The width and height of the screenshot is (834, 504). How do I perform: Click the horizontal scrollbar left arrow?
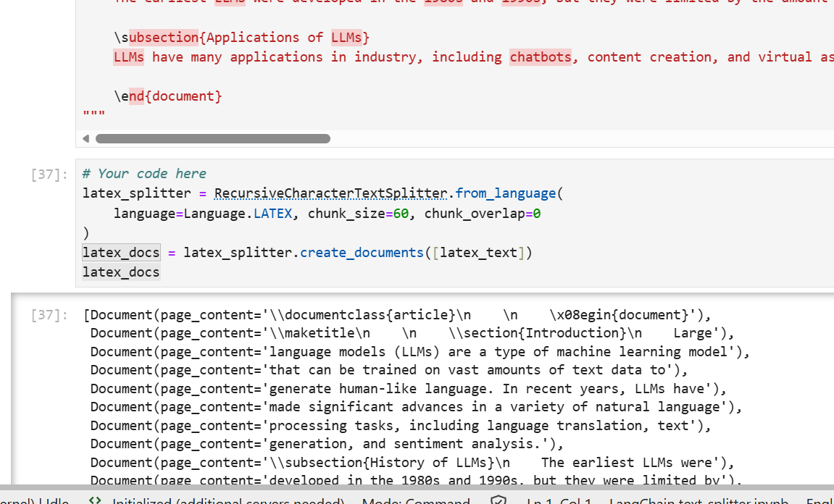coord(86,138)
